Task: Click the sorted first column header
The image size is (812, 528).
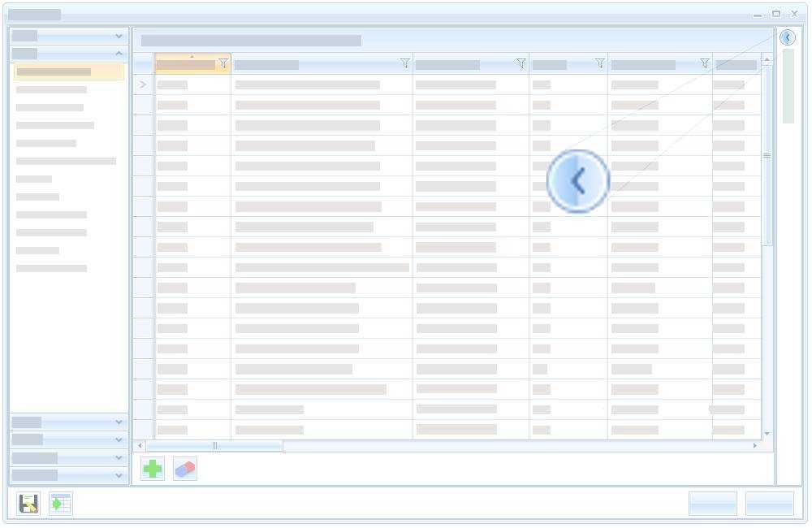Action: (186, 64)
